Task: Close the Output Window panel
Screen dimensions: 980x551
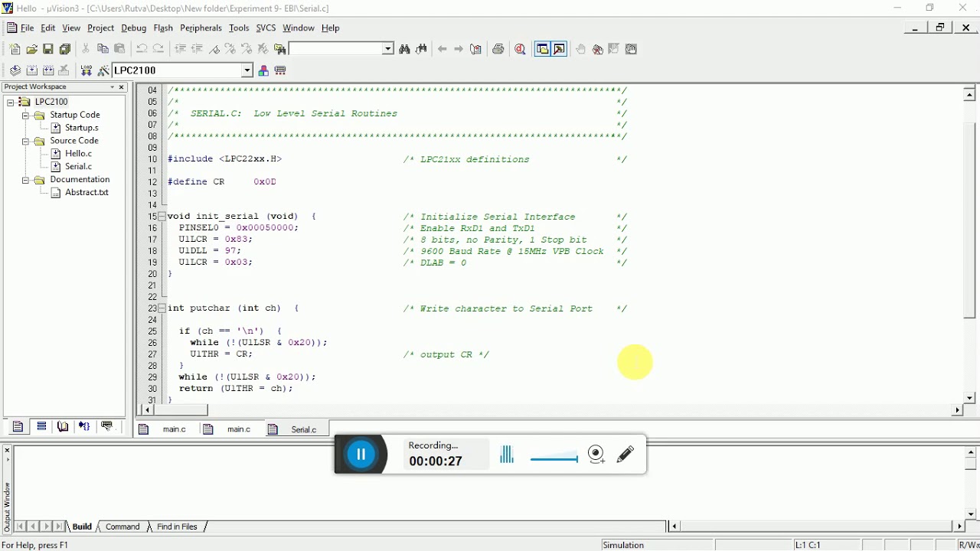Action: point(7,451)
